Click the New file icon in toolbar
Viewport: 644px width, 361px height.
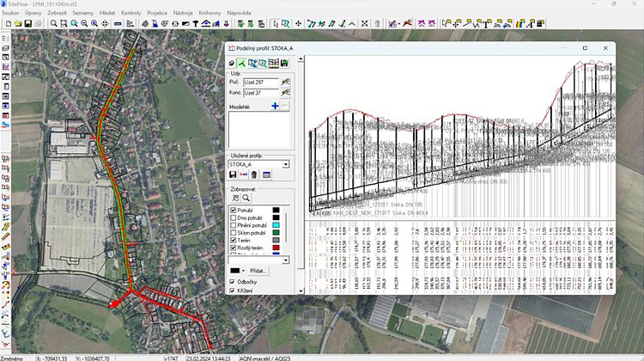(9, 24)
